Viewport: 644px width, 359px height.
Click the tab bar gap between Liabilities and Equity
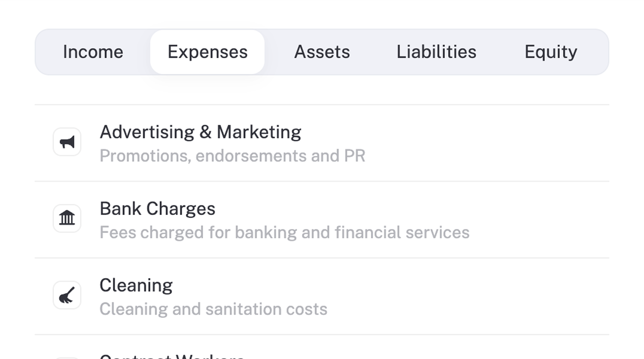point(501,52)
